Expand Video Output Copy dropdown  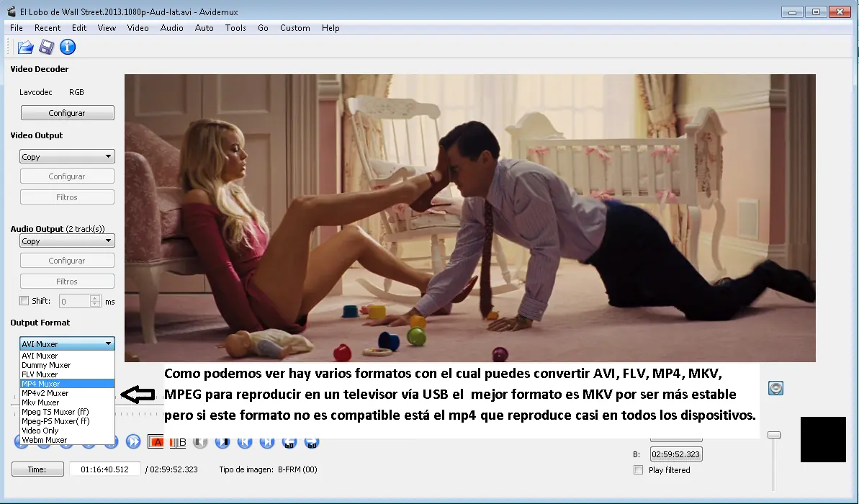coord(67,157)
